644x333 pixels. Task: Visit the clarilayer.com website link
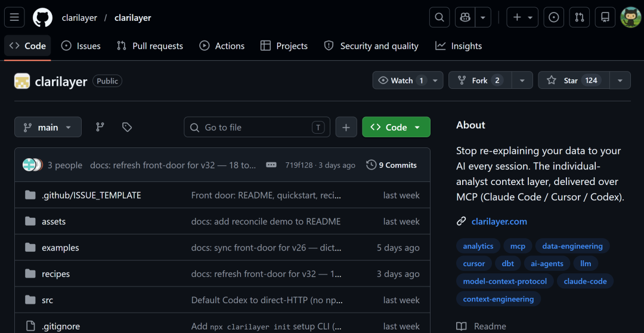pyautogui.click(x=499, y=221)
